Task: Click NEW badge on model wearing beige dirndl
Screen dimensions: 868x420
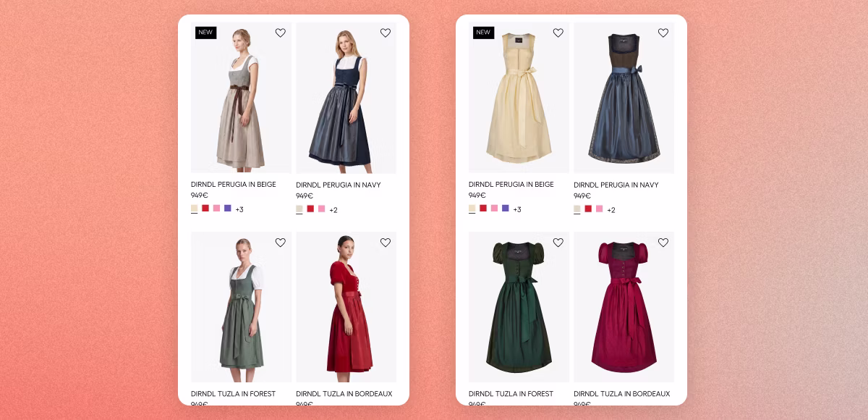Action: [x=205, y=33]
